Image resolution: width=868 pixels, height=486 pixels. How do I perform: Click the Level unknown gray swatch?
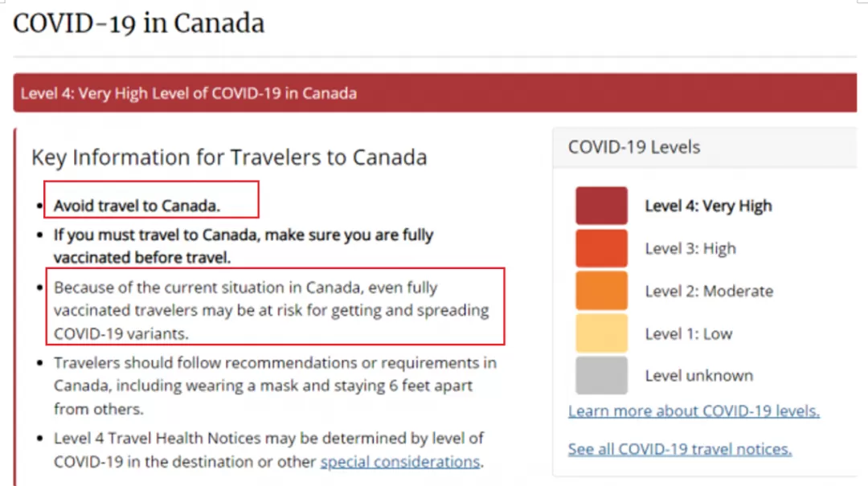click(601, 375)
